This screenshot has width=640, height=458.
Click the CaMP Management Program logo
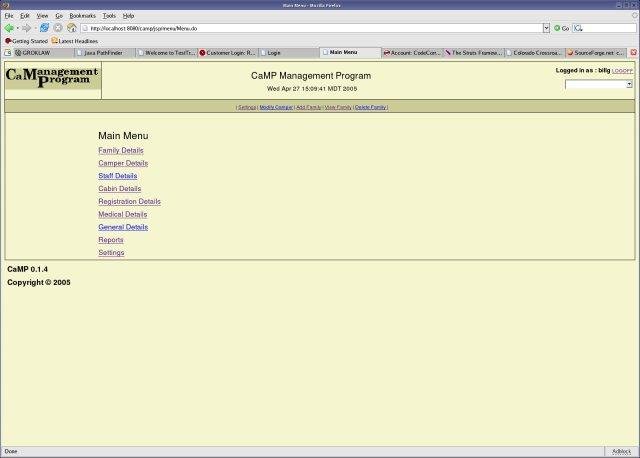(x=53, y=77)
